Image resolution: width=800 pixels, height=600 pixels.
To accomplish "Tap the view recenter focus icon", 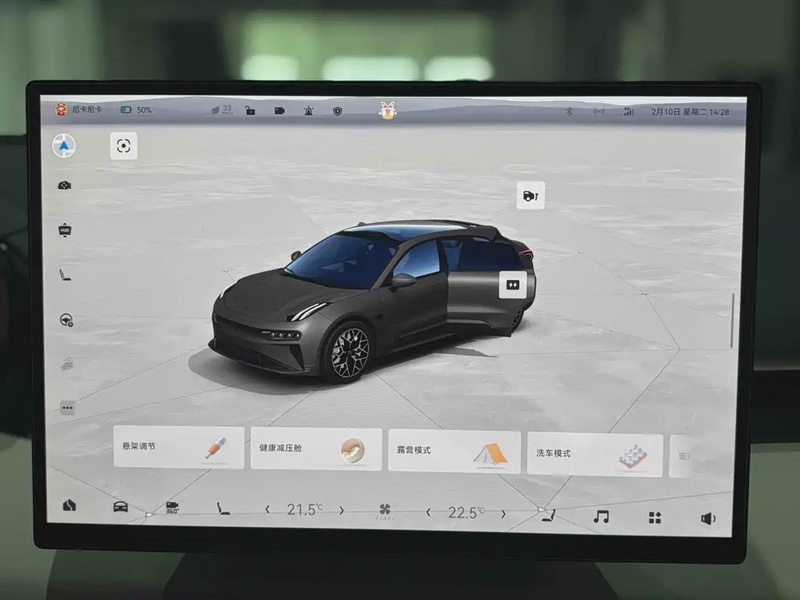I will click(x=123, y=146).
